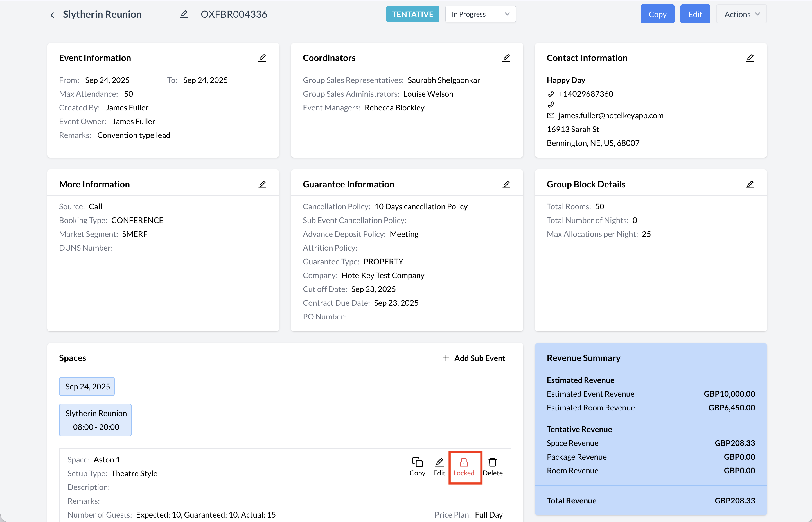This screenshot has height=522, width=812.
Task: Edit the More Information card
Action: point(262,184)
